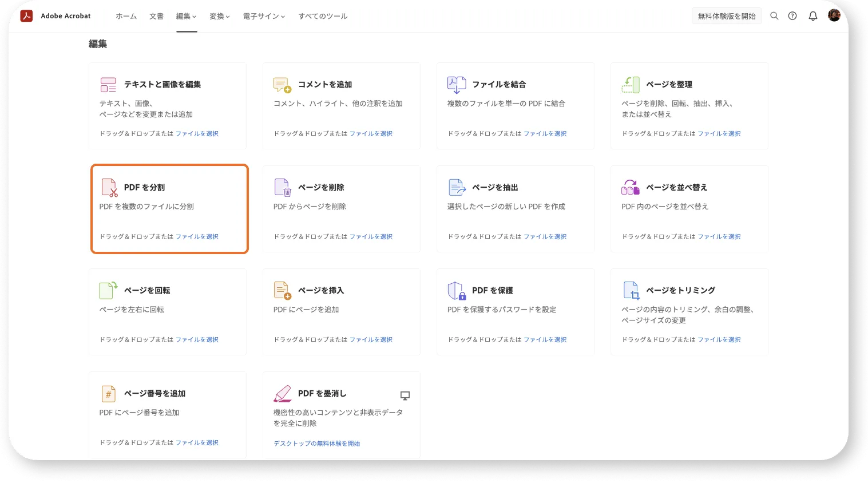
Task: Click ファイルを選択 under ページを挿入
Action: (371, 339)
